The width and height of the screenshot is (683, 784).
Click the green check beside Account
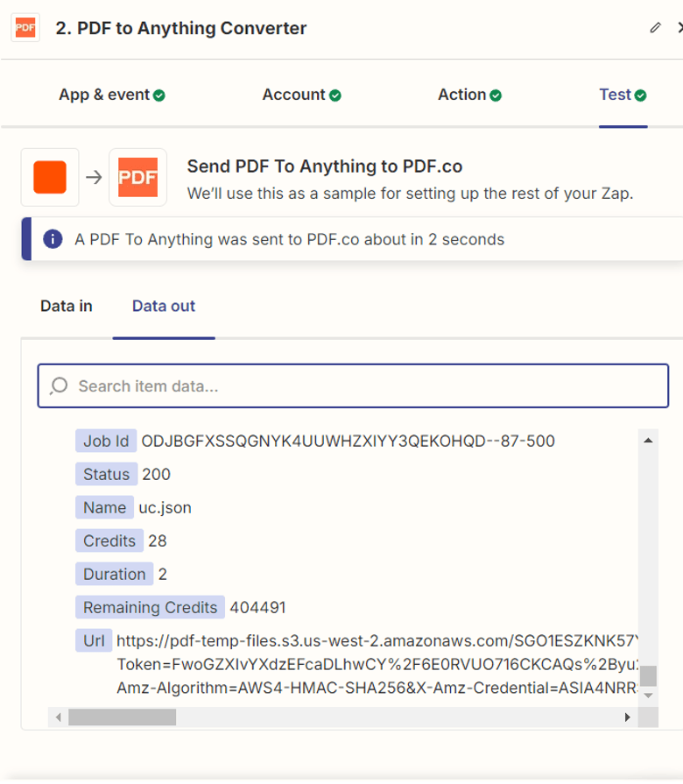335,95
